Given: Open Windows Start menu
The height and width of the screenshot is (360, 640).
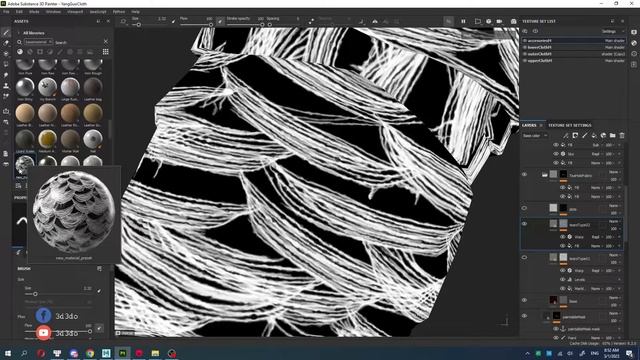Looking at the screenshot, I should coord(7,353).
